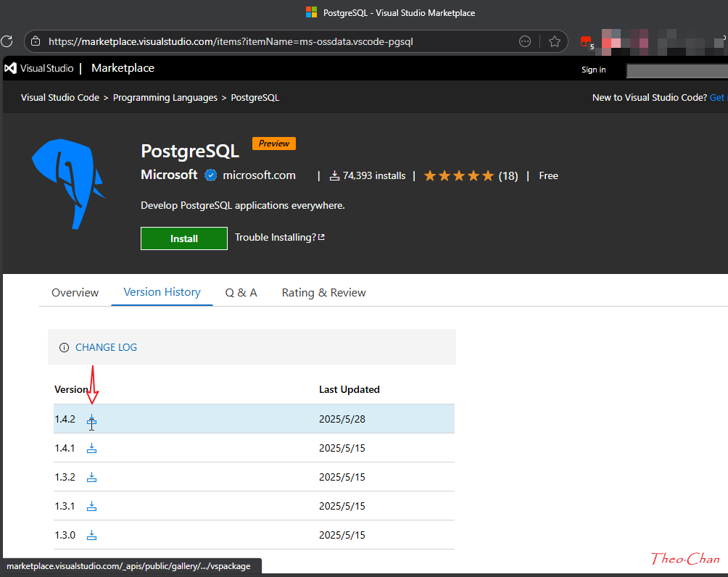
Task: Click the site security lock icon
Action: pos(36,41)
